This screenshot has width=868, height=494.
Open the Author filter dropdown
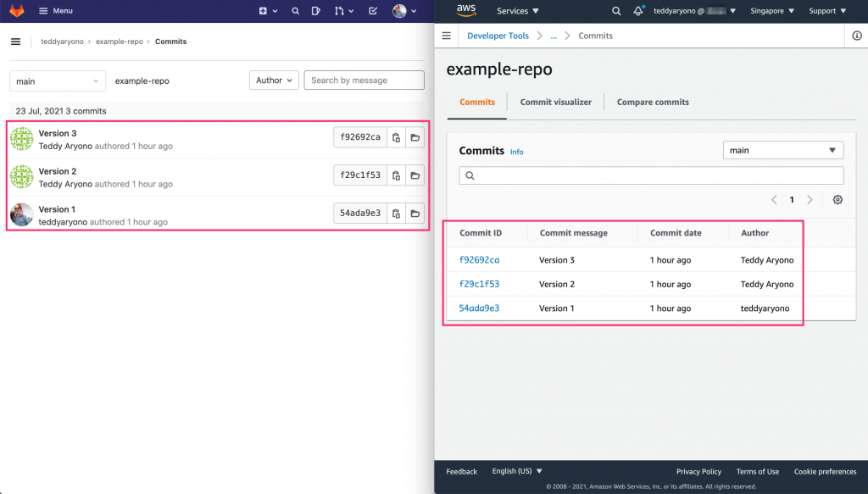(274, 80)
